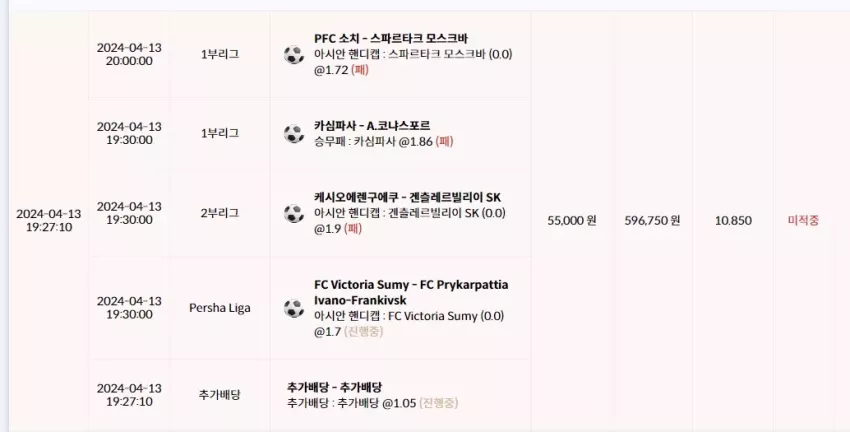This screenshot has height=432, width=850.
Task: Click the bet timestamp 2024-04-13 19:27:10 on left
Action: (49, 220)
